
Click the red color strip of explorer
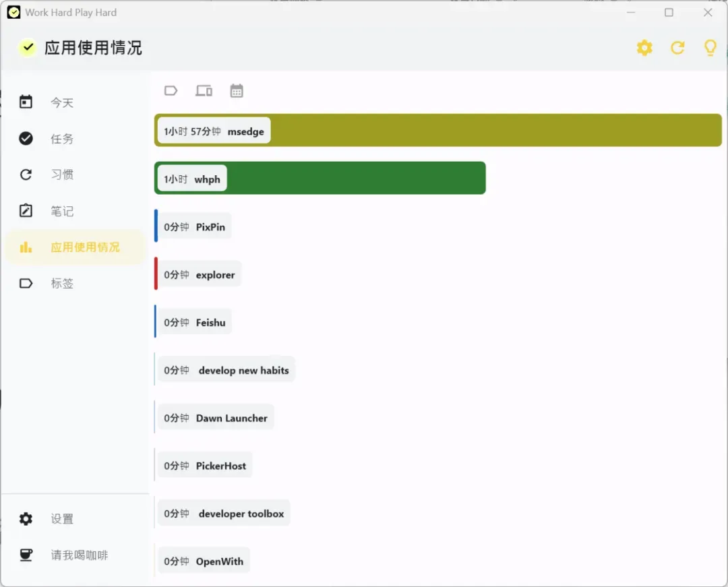(156, 274)
